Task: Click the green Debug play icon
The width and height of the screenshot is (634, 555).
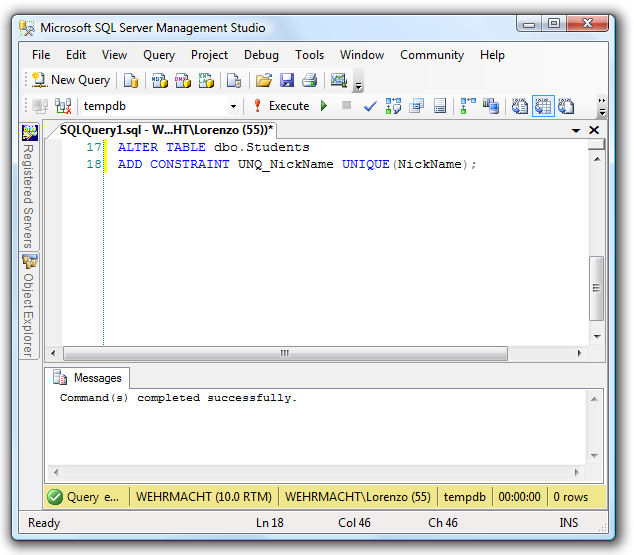Action: click(324, 106)
